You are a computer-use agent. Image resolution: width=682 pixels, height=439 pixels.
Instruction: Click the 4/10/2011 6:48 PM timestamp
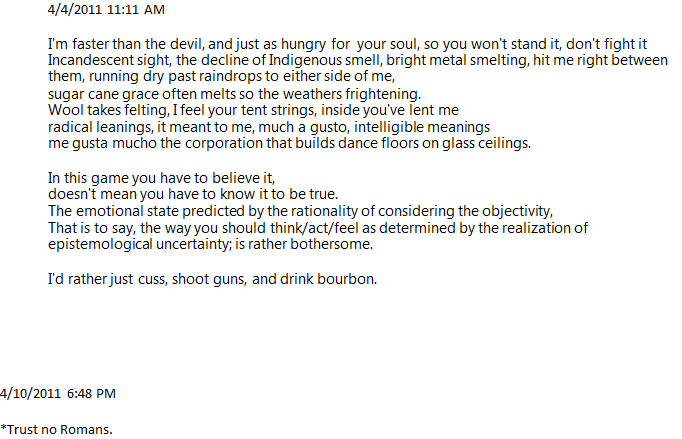(58, 393)
